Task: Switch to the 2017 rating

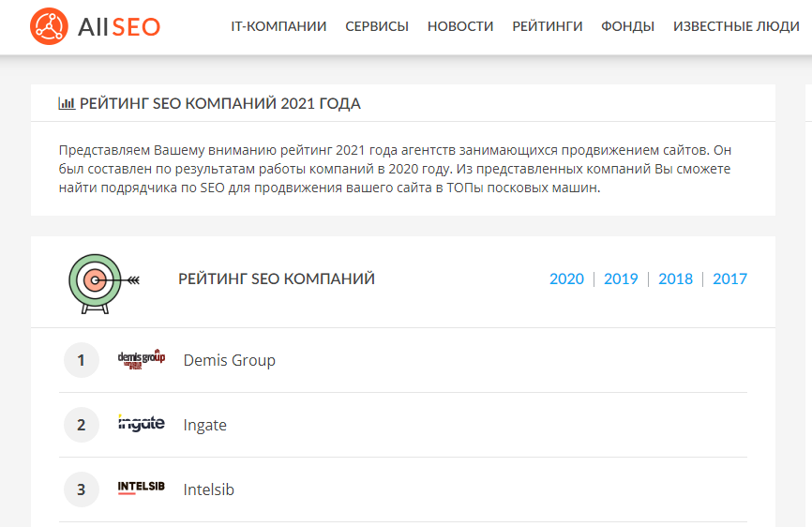Action: (x=729, y=279)
